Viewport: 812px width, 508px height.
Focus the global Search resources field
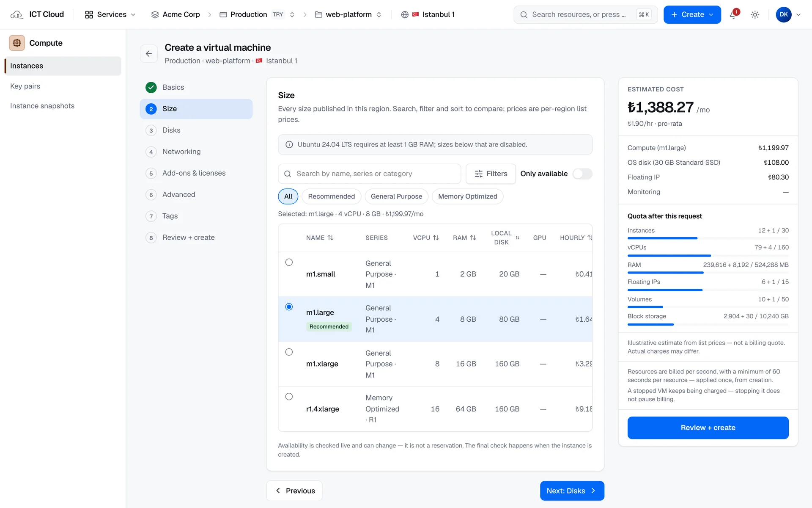pyautogui.click(x=585, y=14)
